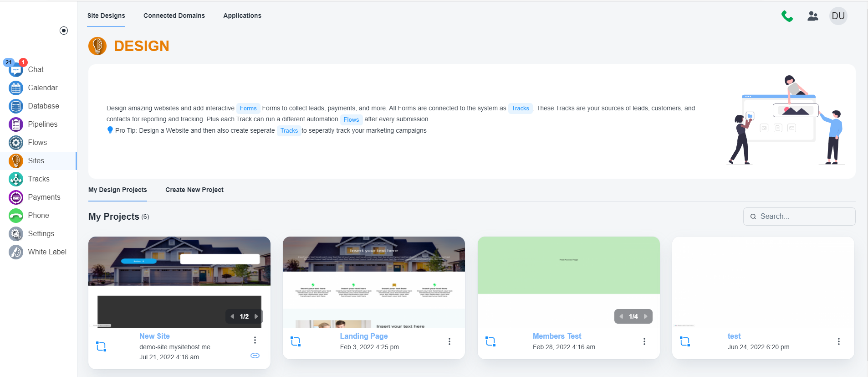The height and width of the screenshot is (377, 868).
Task: Go to next page preview on New Site
Action: (256, 316)
